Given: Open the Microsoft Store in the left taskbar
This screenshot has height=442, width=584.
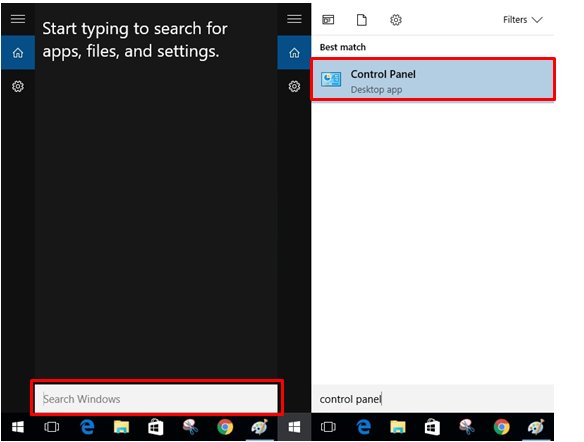Looking at the screenshot, I should click(155, 427).
